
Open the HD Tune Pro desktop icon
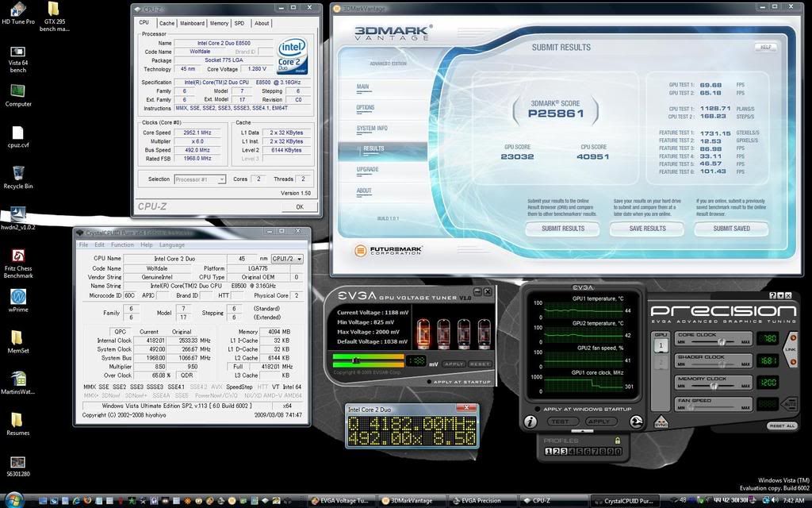coord(18,13)
